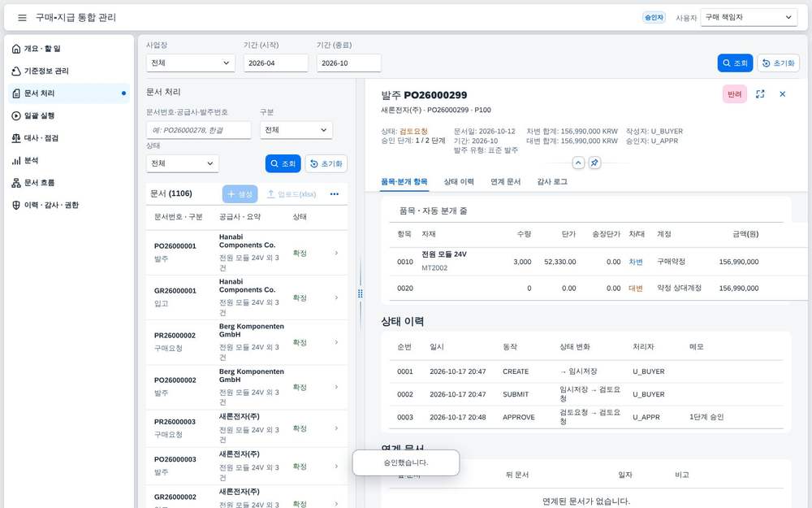Open the 사용자 dropdown (구매 책임자)
Screen dimensions: 812x508
[x=749, y=18]
